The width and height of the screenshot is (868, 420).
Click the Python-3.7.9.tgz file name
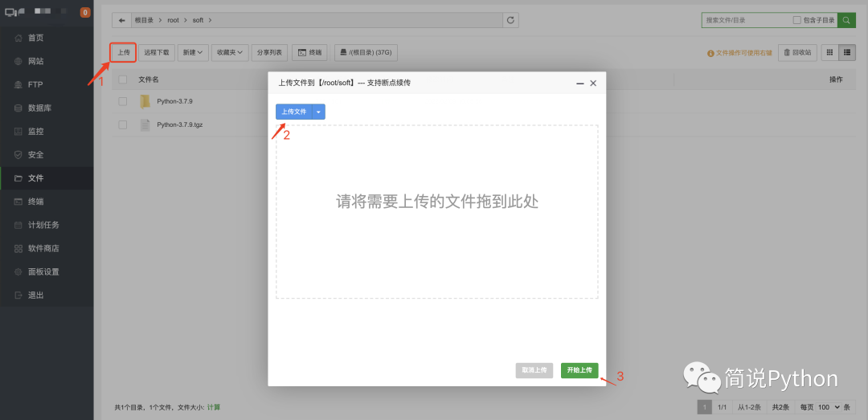click(x=180, y=124)
